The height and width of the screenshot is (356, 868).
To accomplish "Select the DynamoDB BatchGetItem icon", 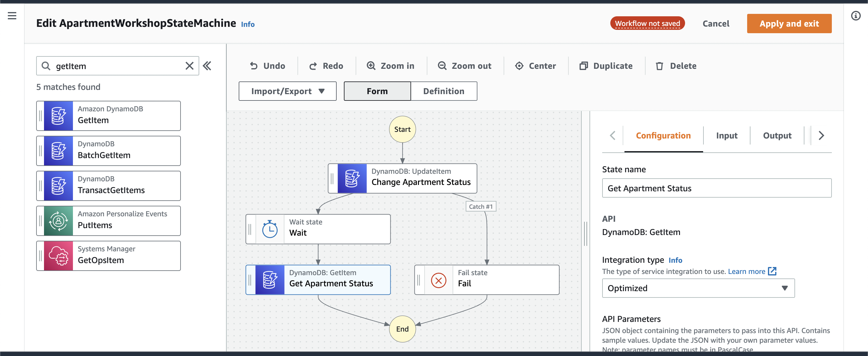I will coord(58,151).
